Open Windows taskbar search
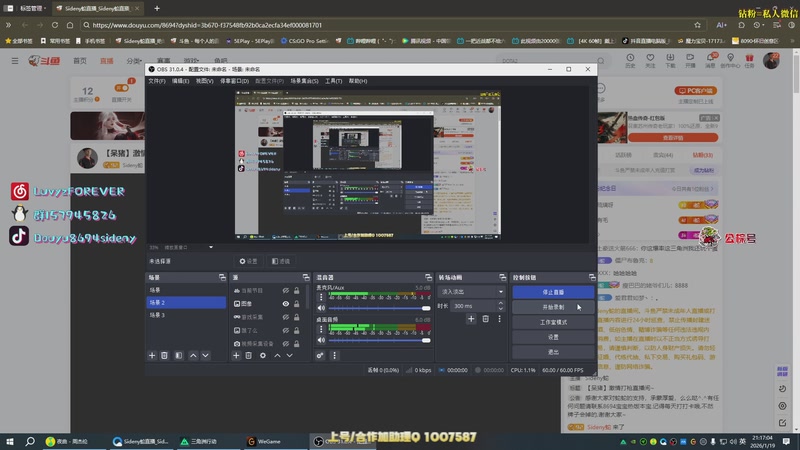Viewport: 800px width, 450px height. (30, 441)
